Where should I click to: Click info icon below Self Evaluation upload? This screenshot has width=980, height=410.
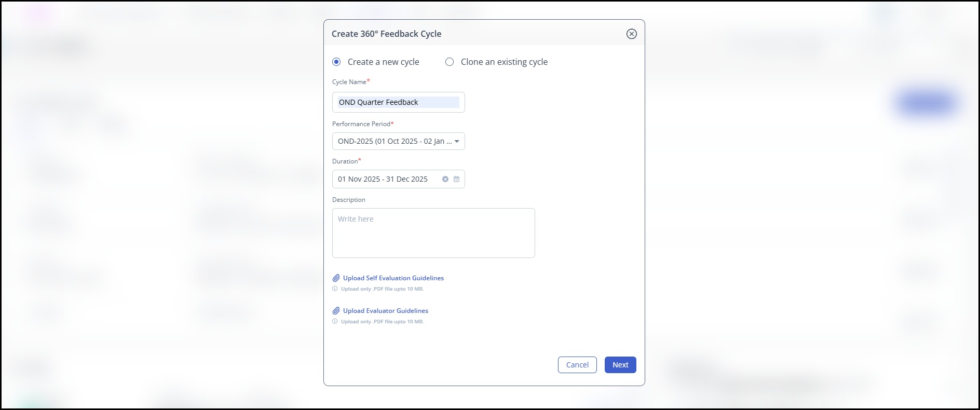coord(335,289)
